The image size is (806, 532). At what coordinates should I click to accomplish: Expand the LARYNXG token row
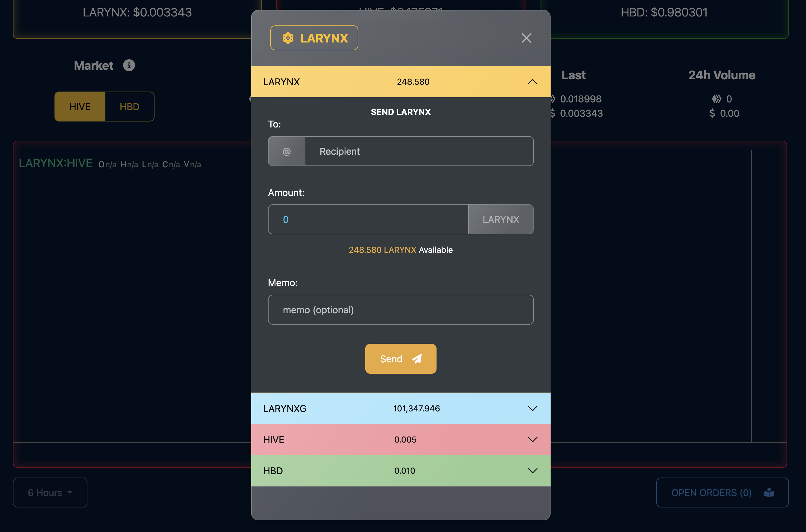coord(532,408)
